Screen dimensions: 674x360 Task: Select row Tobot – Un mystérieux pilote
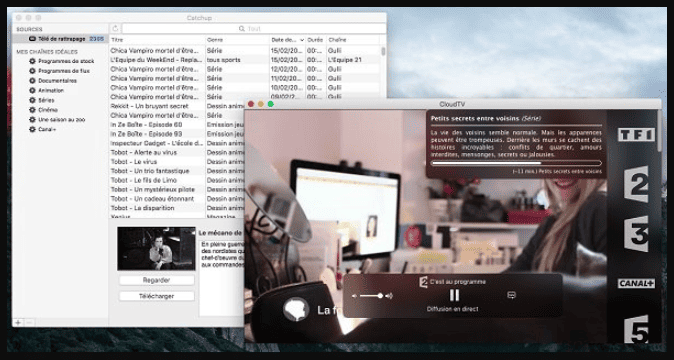(x=177, y=189)
